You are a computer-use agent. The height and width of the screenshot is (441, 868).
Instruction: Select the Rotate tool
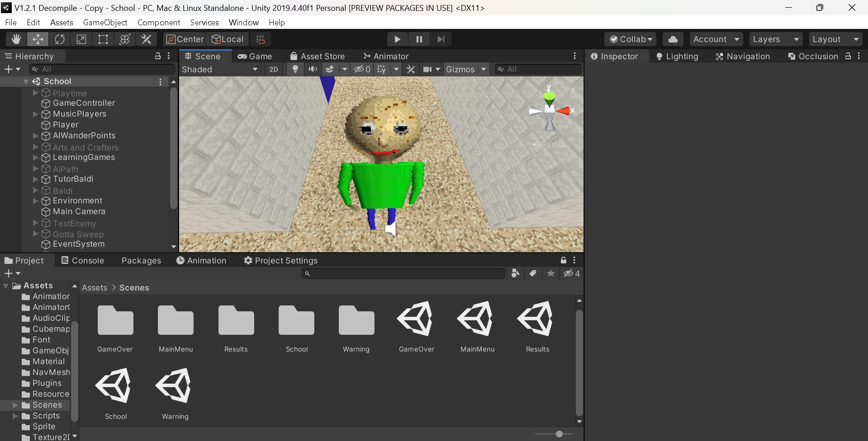pos(59,39)
